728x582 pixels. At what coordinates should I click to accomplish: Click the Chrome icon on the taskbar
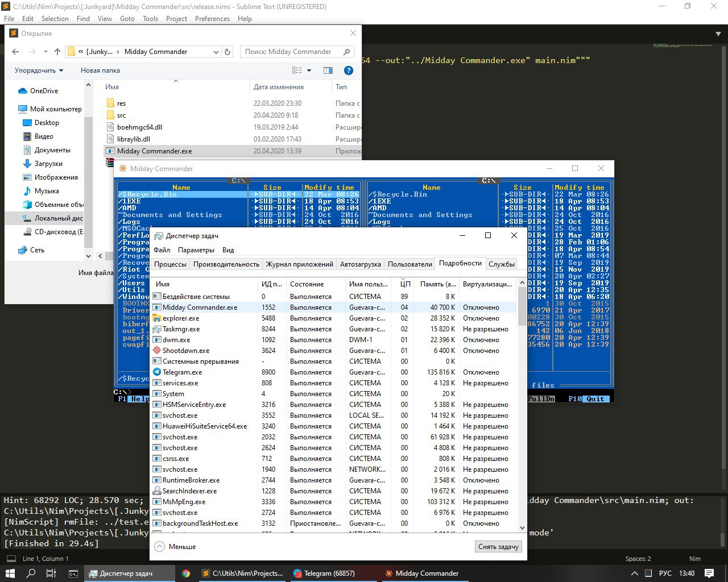tap(186, 573)
